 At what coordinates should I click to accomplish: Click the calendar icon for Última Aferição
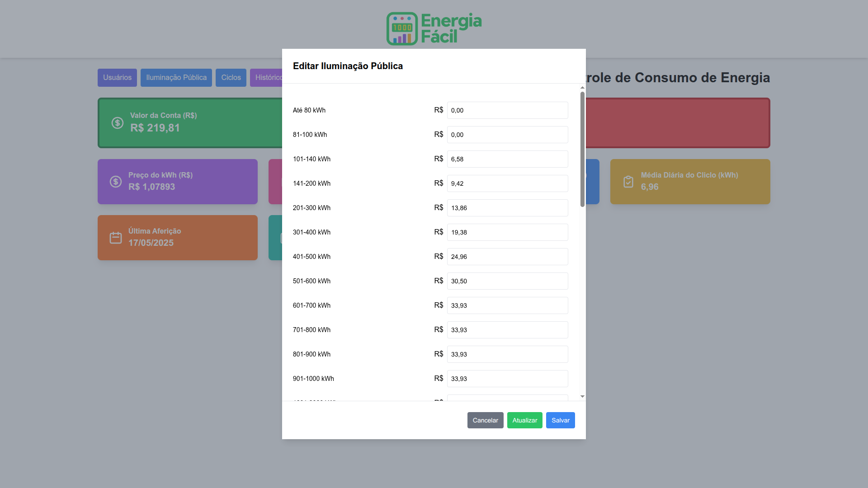[116, 238]
